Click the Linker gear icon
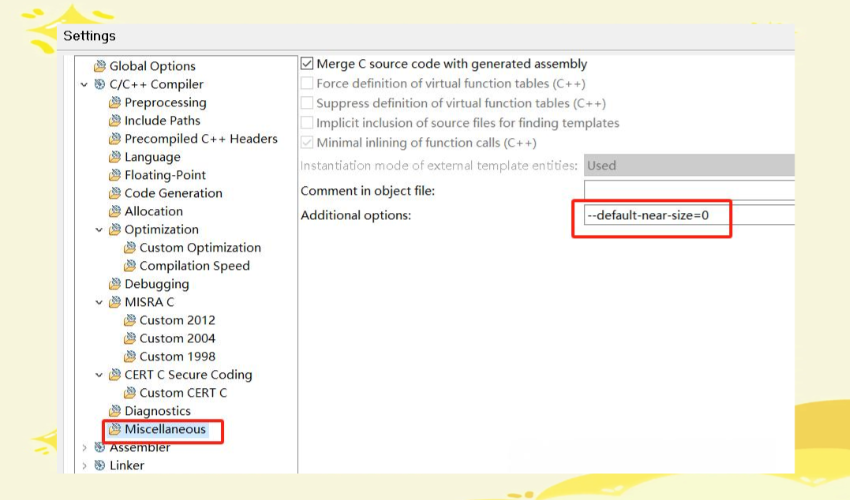The height and width of the screenshot is (500, 850). [100, 465]
